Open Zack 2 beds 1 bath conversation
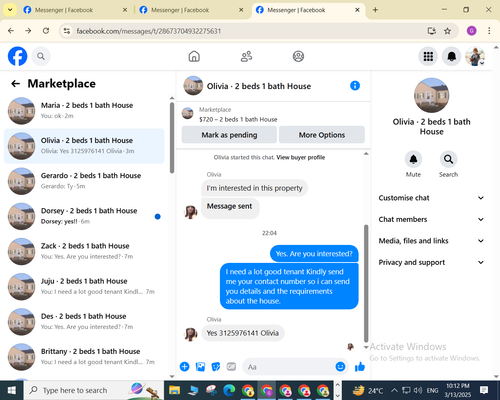500x400 pixels. click(84, 251)
